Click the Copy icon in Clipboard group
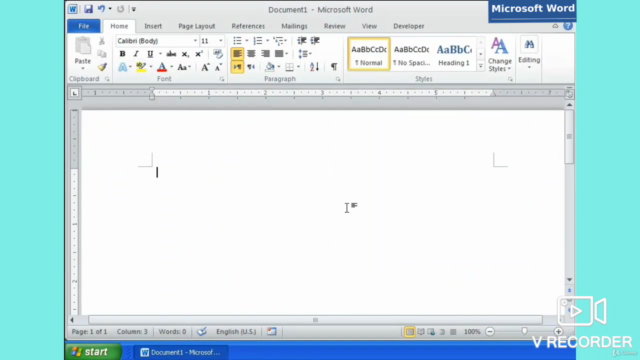This screenshot has width=640, height=360. [x=102, y=54]
